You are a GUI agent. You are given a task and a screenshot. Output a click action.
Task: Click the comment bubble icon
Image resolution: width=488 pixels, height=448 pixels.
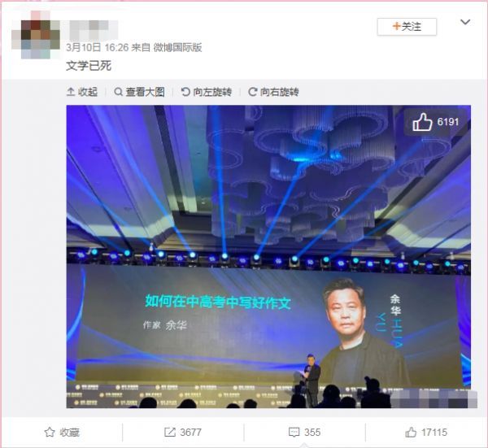(294, 432)
